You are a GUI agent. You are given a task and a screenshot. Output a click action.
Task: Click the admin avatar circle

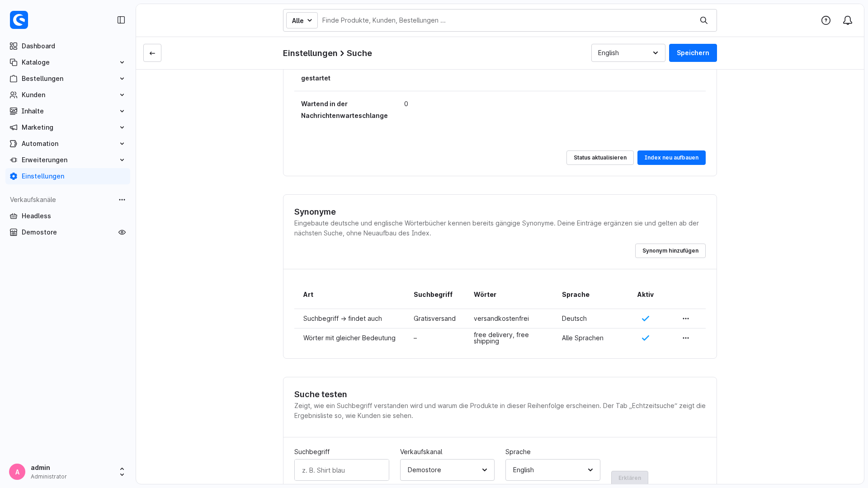(17, 472)
